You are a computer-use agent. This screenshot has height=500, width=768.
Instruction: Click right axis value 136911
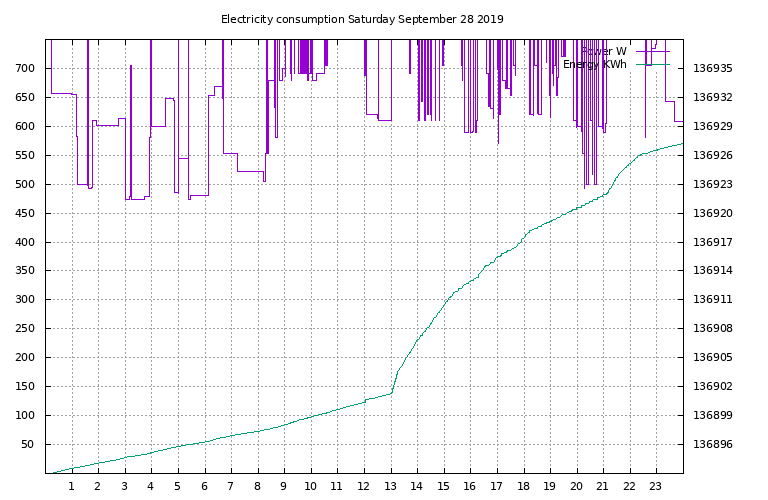click(713, 299)
